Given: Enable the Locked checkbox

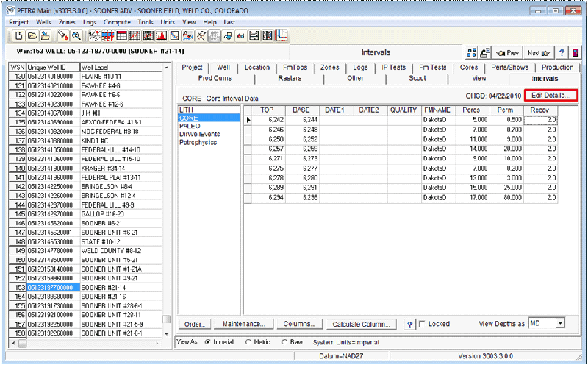Looking at the screenshot, I should pos(422,324).
